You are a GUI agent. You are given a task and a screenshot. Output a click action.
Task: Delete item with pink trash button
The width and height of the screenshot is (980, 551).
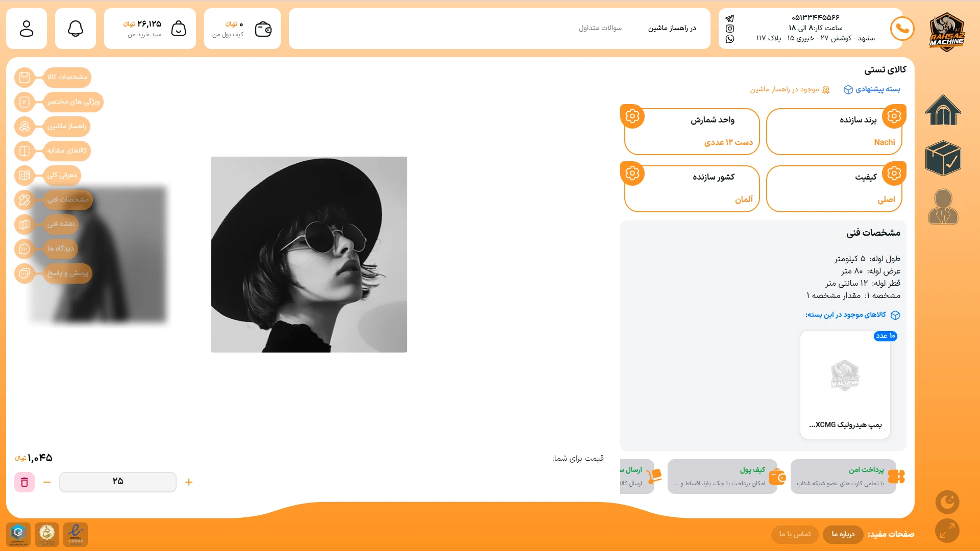pos(24,482)
